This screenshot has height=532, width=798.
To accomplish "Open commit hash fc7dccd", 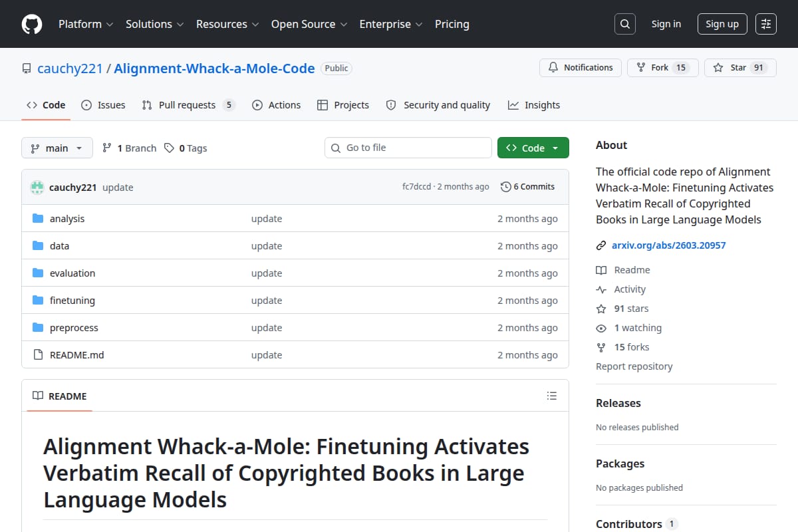I will (418, 187).
